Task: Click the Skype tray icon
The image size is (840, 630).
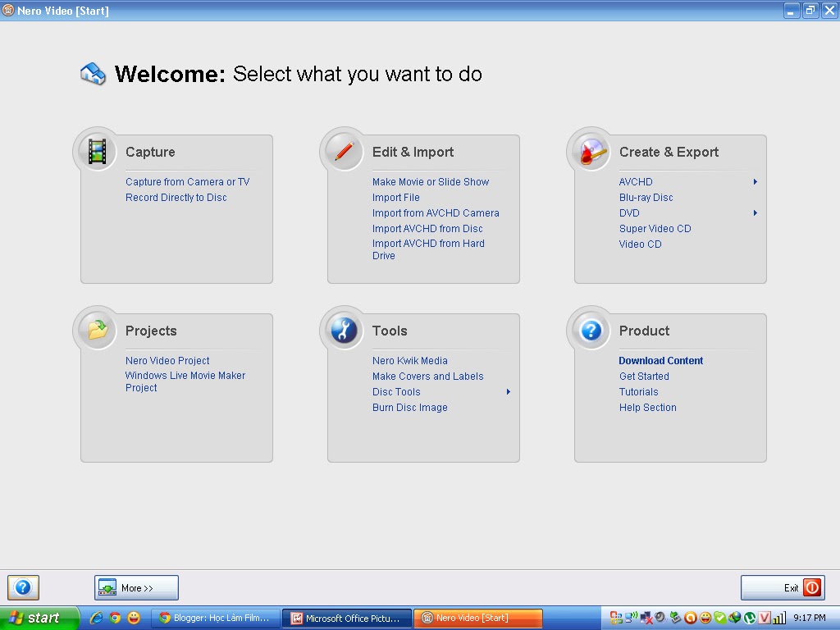Action: (x=720, y=618)
